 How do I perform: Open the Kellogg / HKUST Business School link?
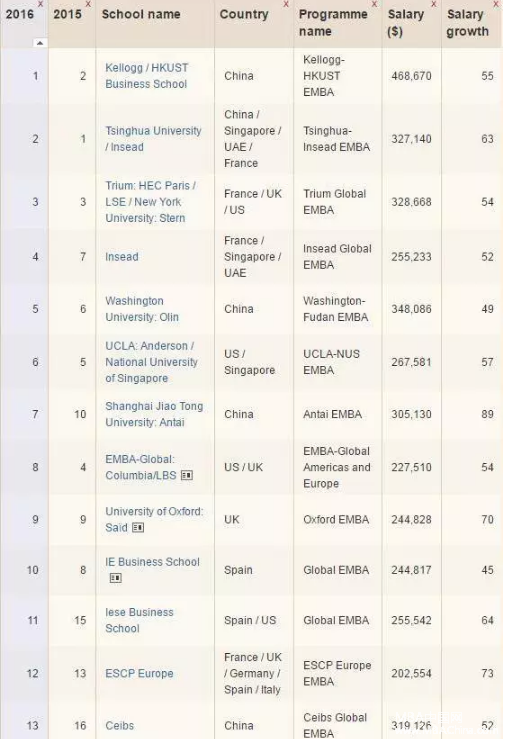(x=147, y=75)
